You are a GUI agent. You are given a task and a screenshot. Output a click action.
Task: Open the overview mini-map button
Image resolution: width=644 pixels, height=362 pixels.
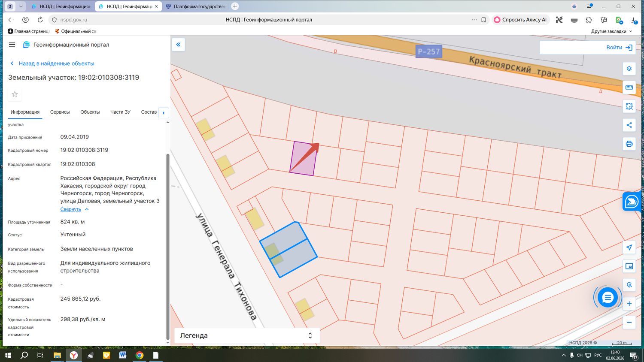point(629,266)
